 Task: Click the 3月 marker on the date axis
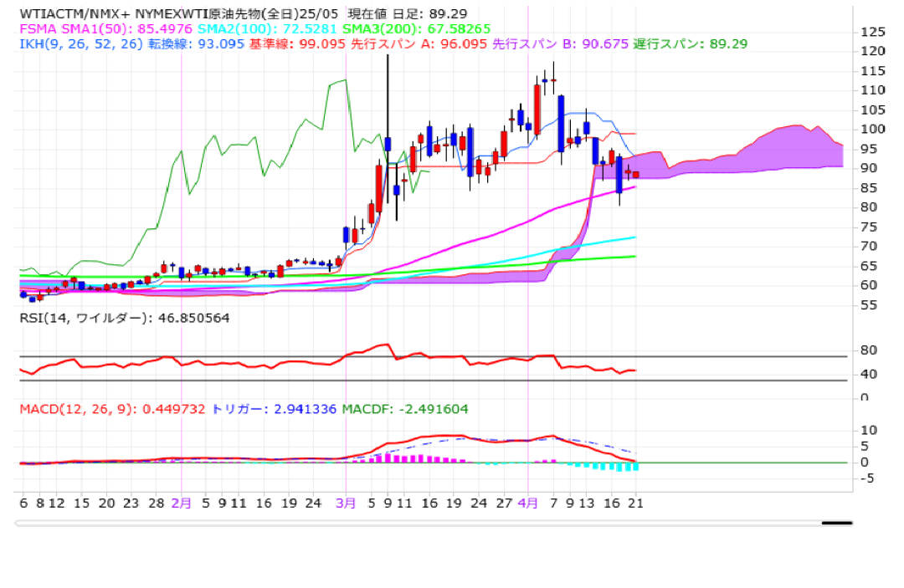(345, 504)
